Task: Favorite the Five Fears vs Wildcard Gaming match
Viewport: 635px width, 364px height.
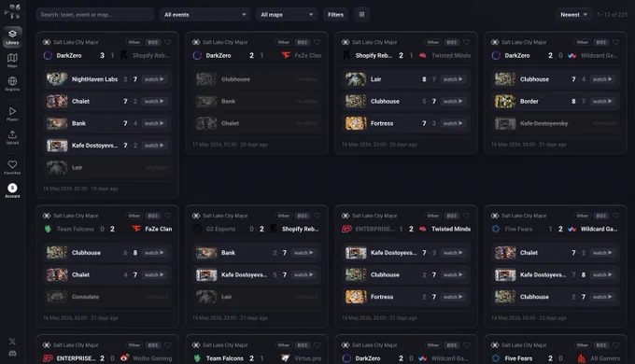Action: click(x=616, y=216)
